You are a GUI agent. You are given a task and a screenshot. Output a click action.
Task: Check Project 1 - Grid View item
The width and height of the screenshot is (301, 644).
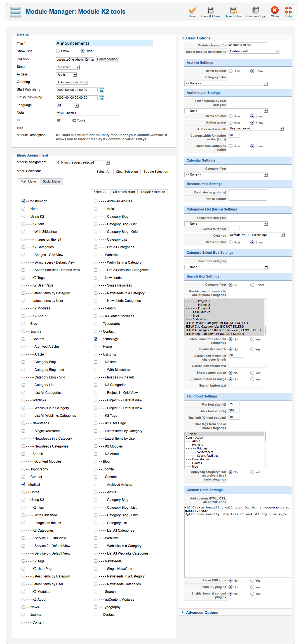[96, 392]
